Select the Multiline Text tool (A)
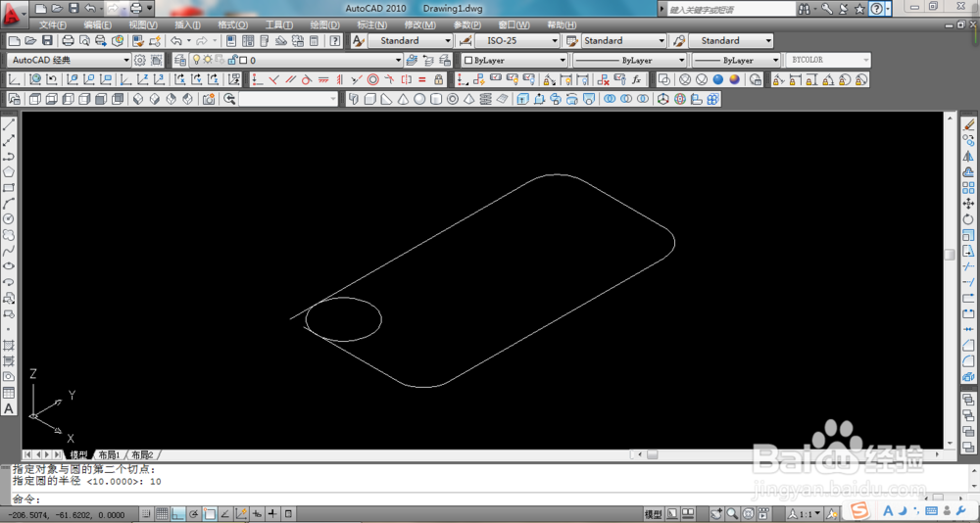The height and width of the screenshot is (523, 980). (9, 408)
